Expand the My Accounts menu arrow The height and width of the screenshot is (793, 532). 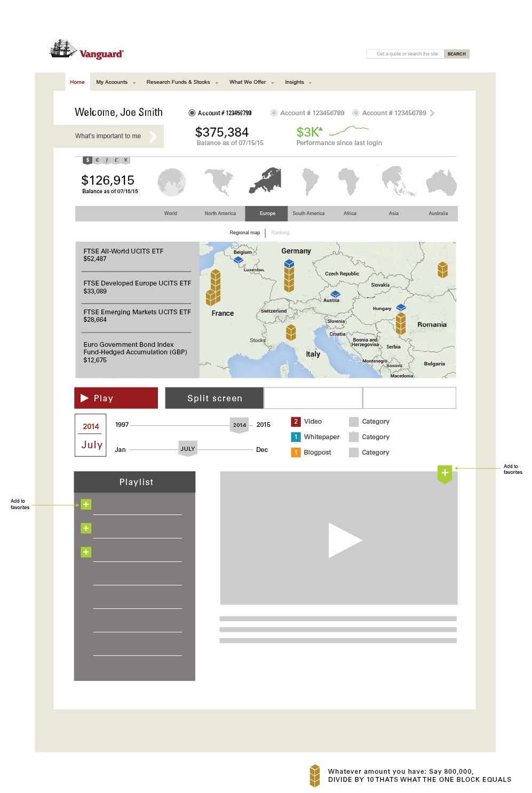tap(134, 83)
